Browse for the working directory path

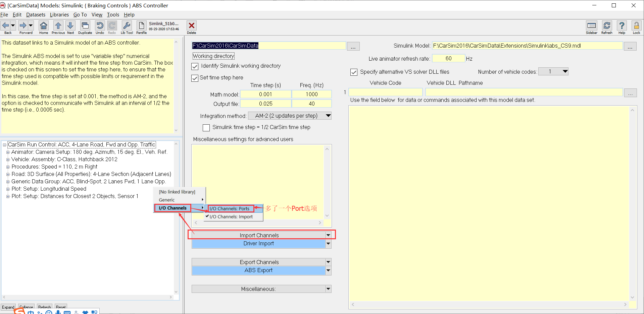353,46
